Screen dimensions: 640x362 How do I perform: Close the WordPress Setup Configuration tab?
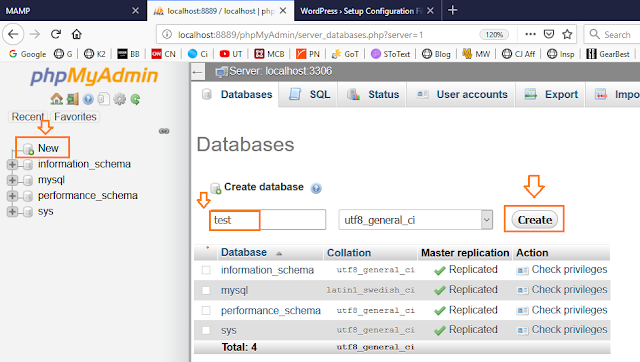(430, 11)
